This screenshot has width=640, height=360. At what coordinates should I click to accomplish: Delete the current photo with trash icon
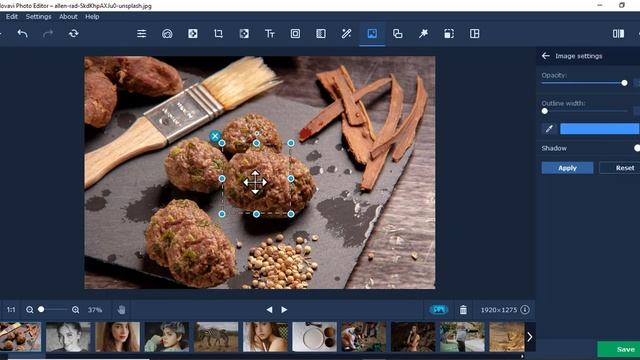coord(463,310)
